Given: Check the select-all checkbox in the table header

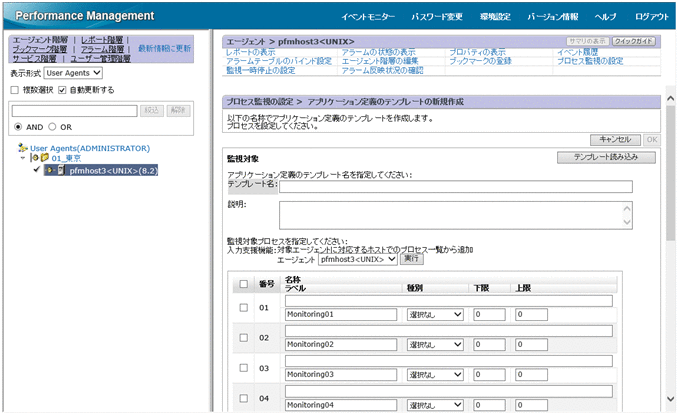Looking at the screenshot, I should 244,284.
